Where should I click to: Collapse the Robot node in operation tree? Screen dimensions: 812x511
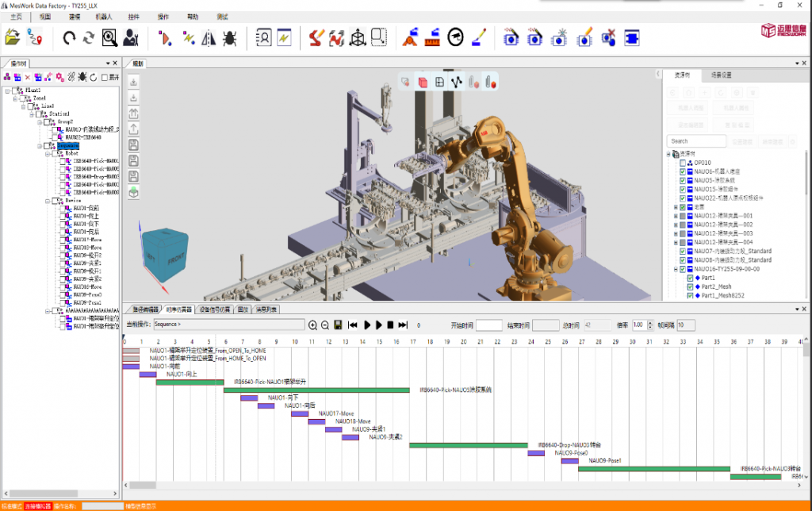(x=48, y=154)
